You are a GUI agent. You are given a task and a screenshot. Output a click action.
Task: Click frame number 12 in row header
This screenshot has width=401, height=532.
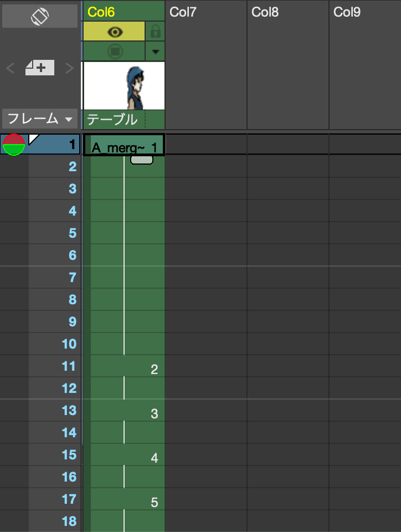(x=69, y=388)
